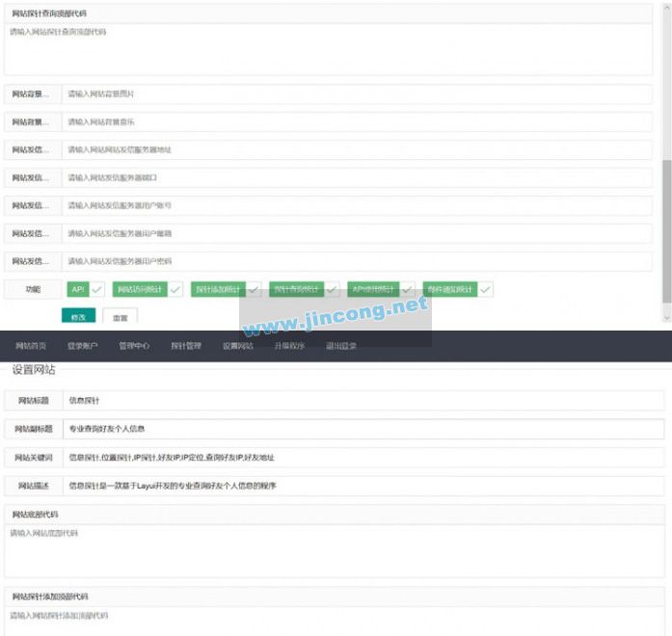Click the 网站副标题 field with 专业查询好友个人信息
The image size is (672, 636).
click(363, 429)
